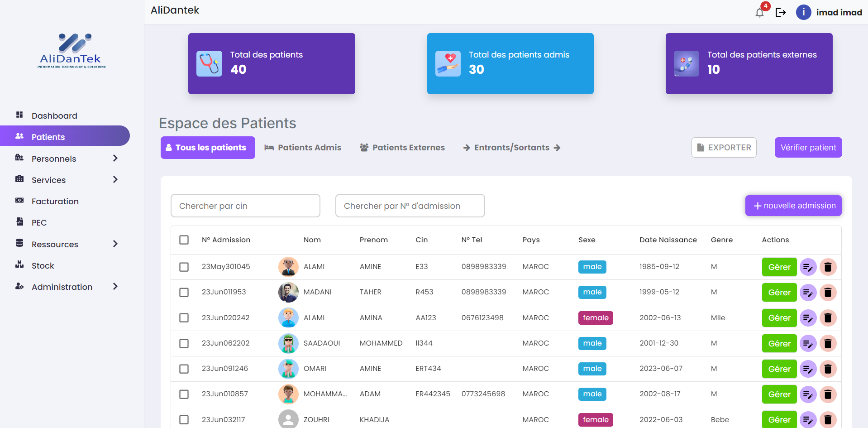Focus the Chercher par cin search field
The image size is (868, 428).
245,206
